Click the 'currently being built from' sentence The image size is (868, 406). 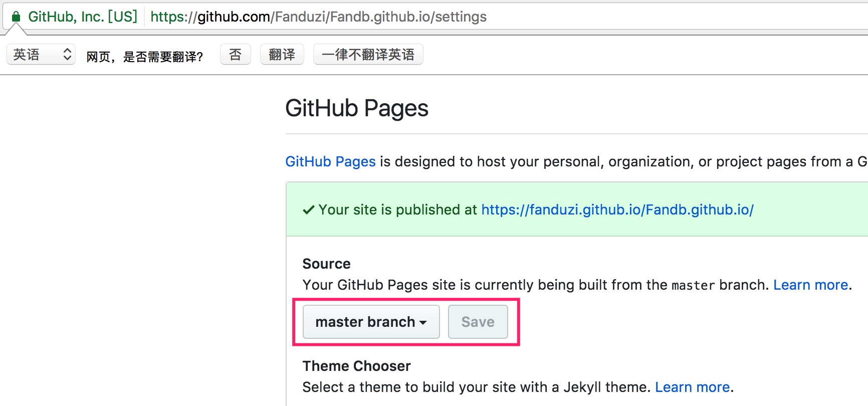click(536, 285)
